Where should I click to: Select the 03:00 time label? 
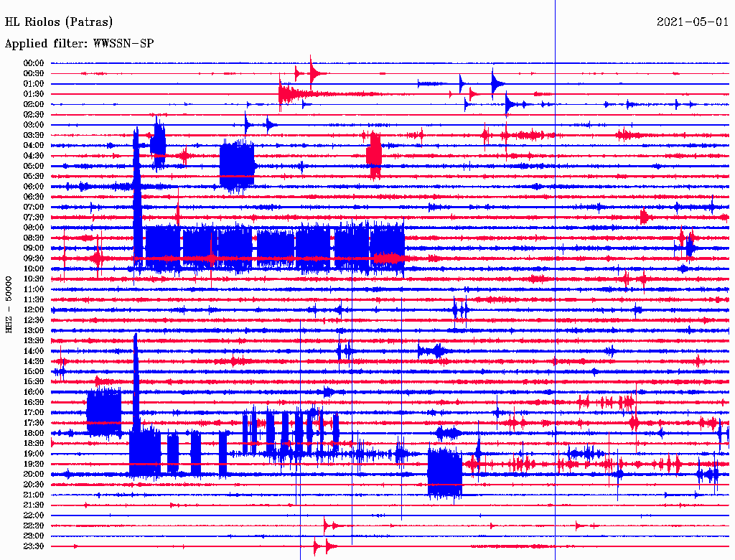34,125
